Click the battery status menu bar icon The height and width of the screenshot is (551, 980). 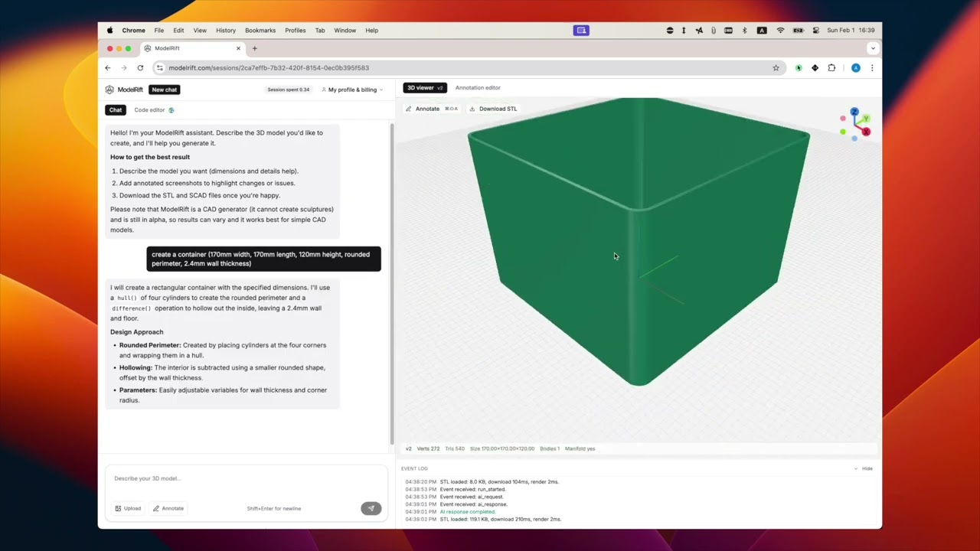(x=798, y=31)
